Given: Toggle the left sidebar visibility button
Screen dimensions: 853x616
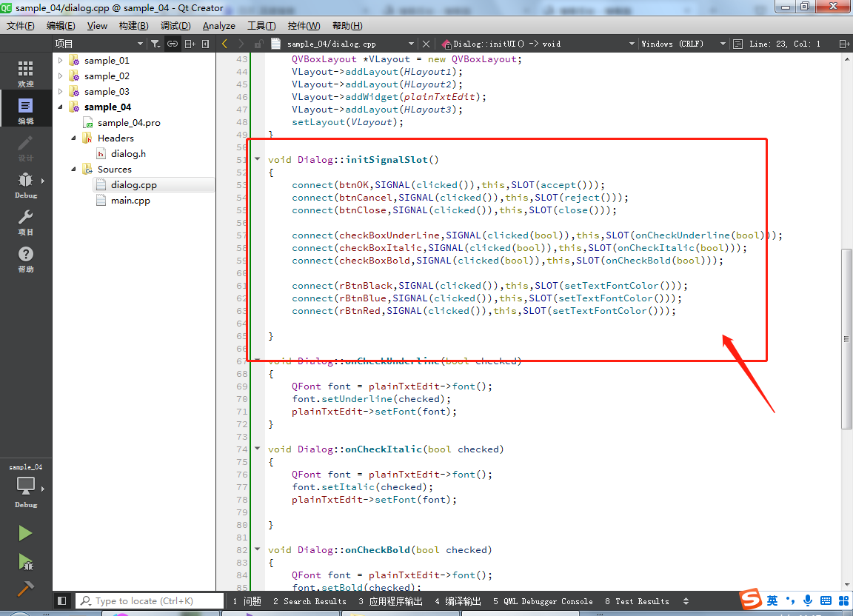Looking at the screenshot, I should (62, 600).
